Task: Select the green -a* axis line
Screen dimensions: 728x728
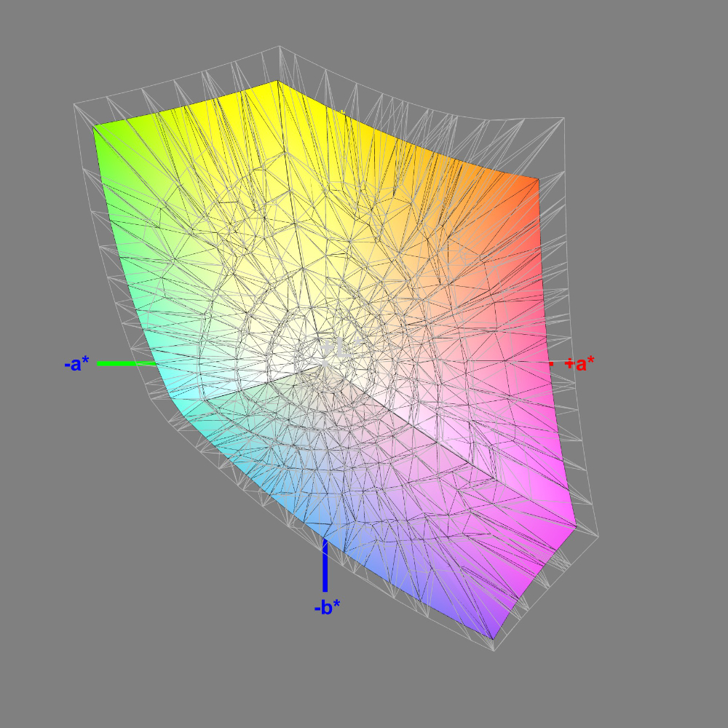Action: tap(125, 363)
